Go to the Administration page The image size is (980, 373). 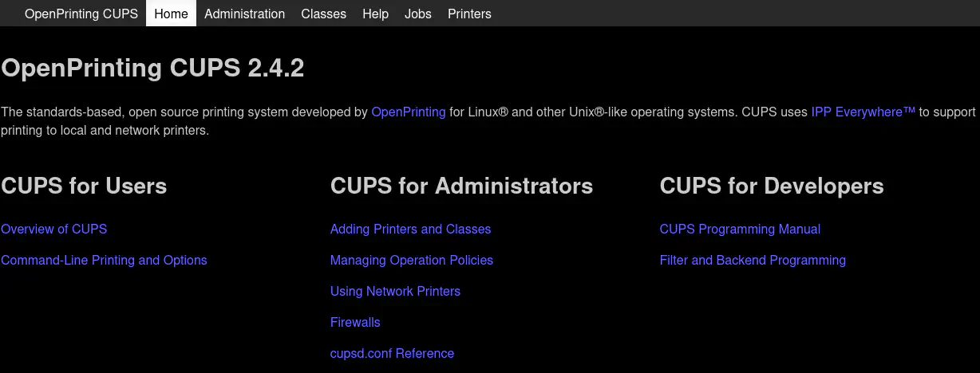click(x=244, y=14)
